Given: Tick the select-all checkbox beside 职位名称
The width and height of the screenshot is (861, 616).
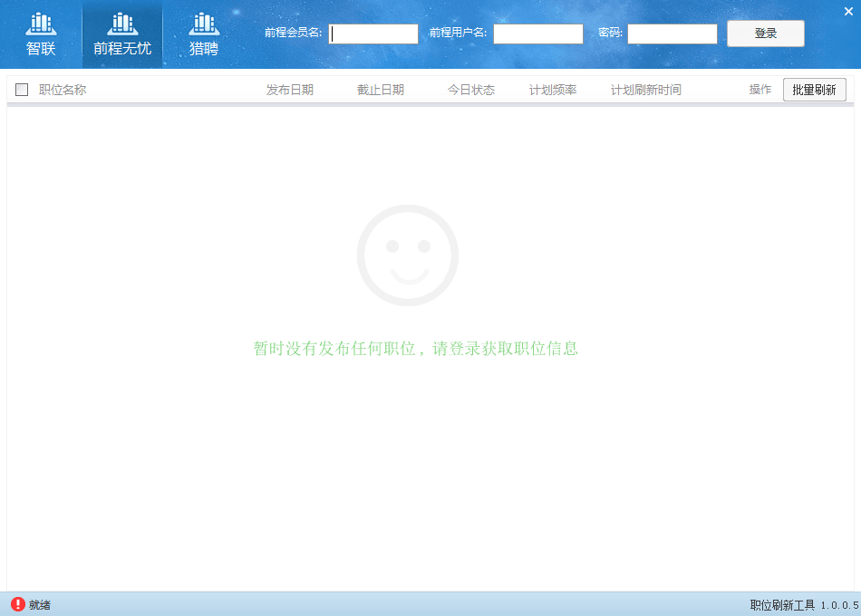Looking at the screenshot, I should pos(22,90).
